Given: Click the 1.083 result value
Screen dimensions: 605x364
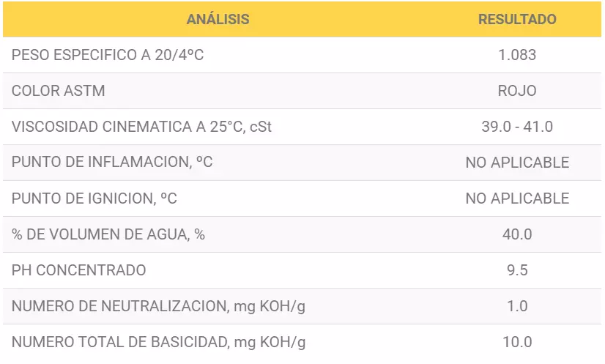Looking at the screenshot, I should point(517,55).
